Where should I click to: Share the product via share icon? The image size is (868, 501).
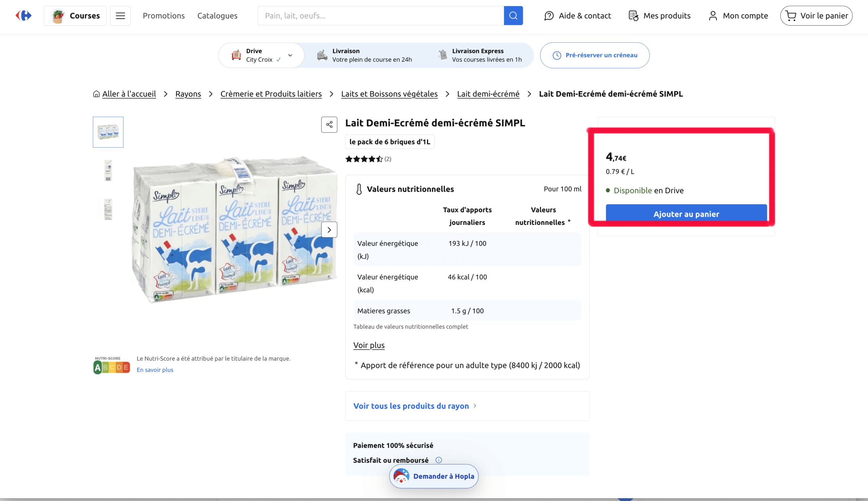[x=329, y=124]
